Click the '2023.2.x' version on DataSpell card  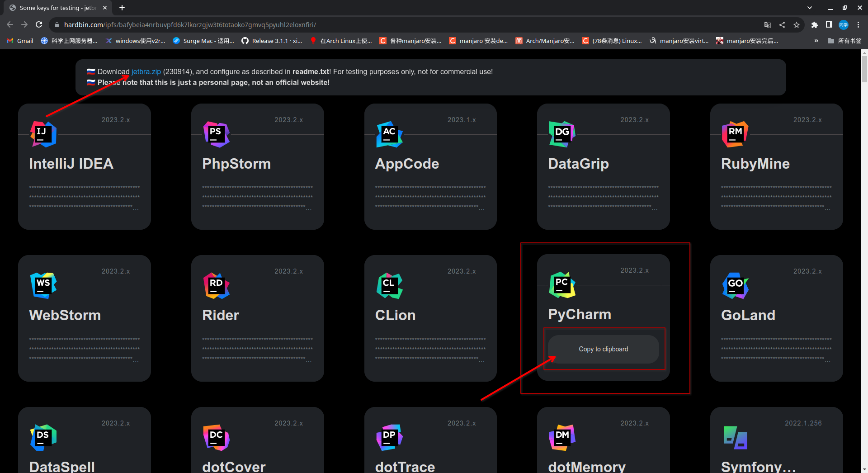pos(116,423)
